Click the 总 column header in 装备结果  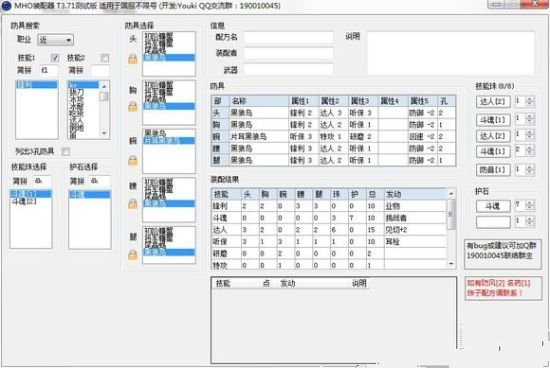coord(375,194)
